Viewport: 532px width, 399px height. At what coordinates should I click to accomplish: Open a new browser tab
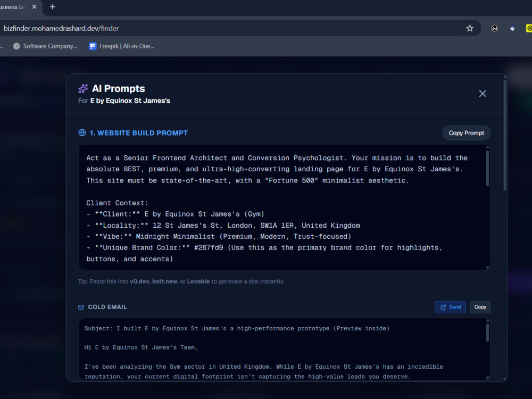(52, 7)
